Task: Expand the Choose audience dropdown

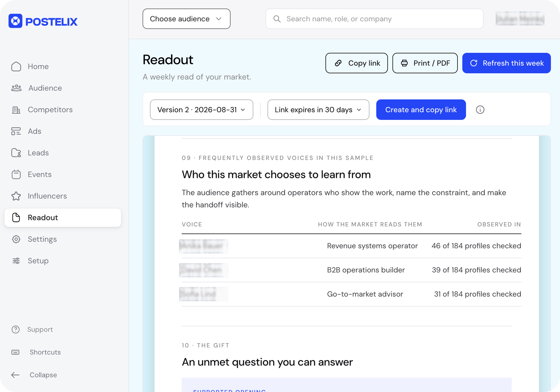Action: coord(187,19)
